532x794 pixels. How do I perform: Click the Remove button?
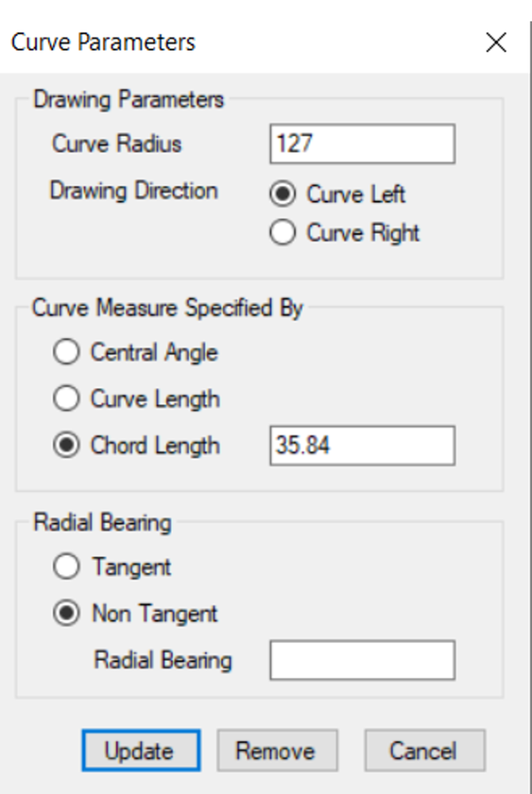pyautogui.click(x=277, y=748)
